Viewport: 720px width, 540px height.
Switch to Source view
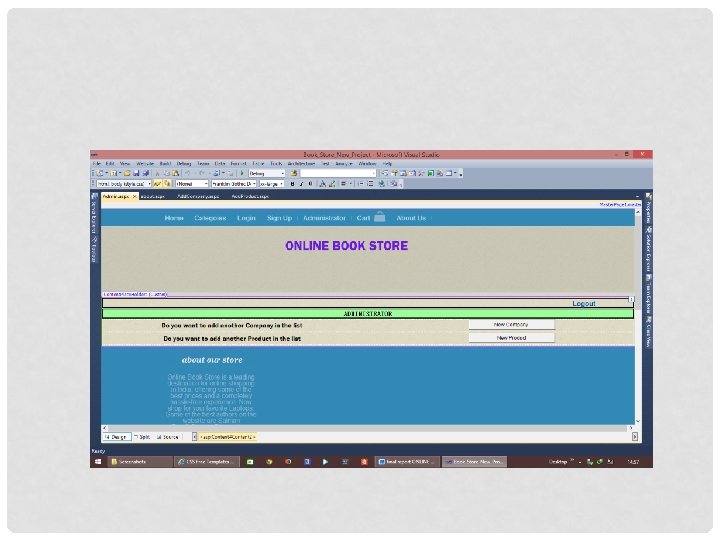click(x=168, y=437)
